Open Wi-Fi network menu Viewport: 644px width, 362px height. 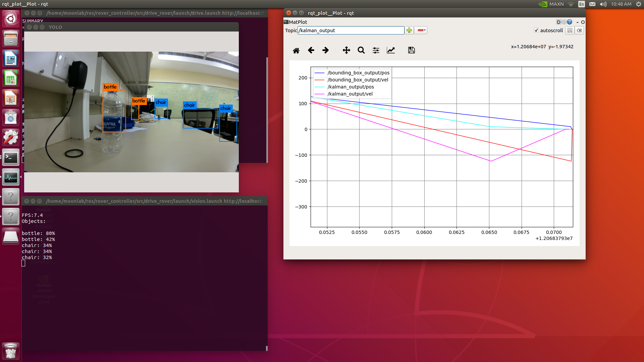[x=571, y=4]
